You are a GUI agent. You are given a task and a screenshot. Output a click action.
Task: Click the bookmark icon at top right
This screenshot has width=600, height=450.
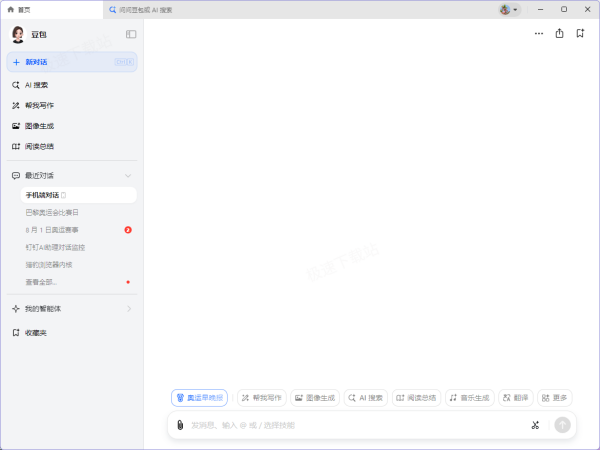[x=580, y=33]
